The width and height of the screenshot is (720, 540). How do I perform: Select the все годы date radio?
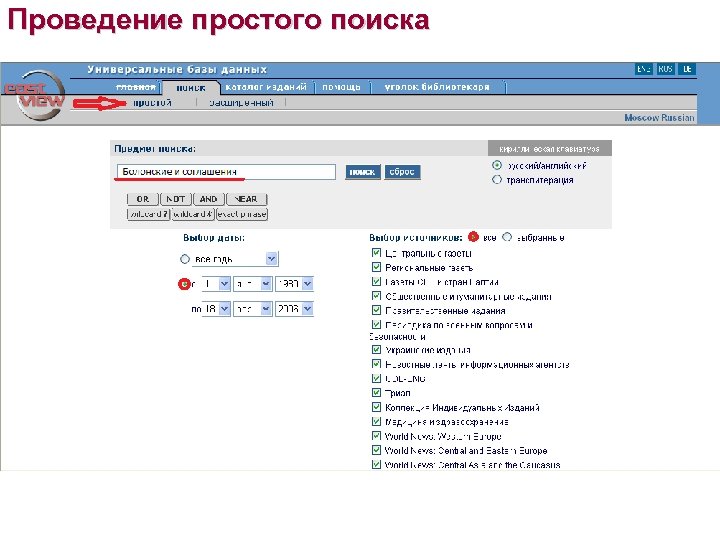[185, 259]
